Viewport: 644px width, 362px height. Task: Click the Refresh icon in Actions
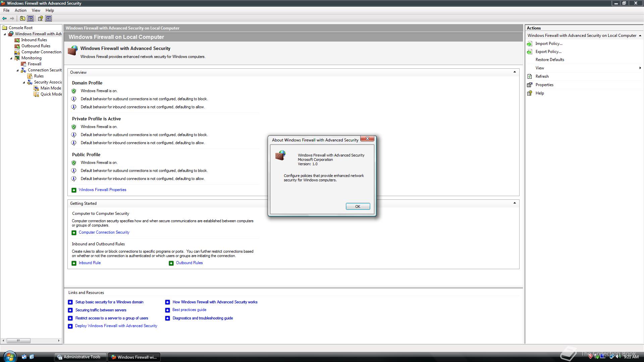pyautogui.click(x=530, y=76)
